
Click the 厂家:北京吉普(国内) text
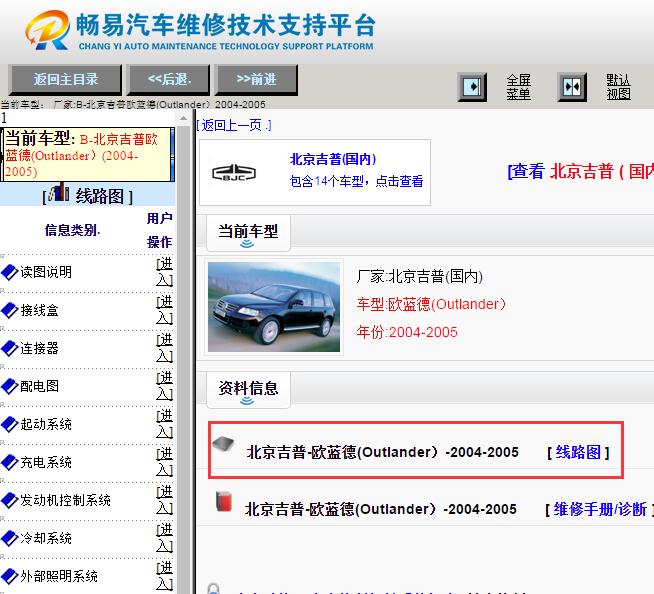[x=420, y=276]
